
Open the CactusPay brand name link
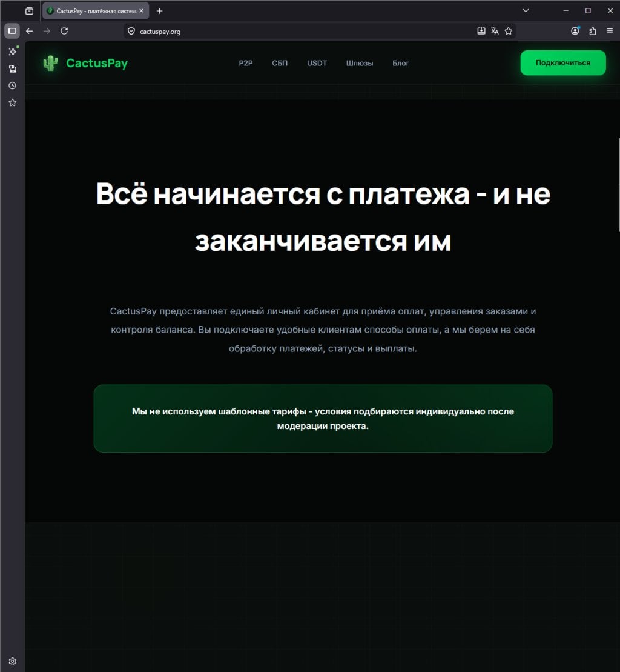[97, 63]
